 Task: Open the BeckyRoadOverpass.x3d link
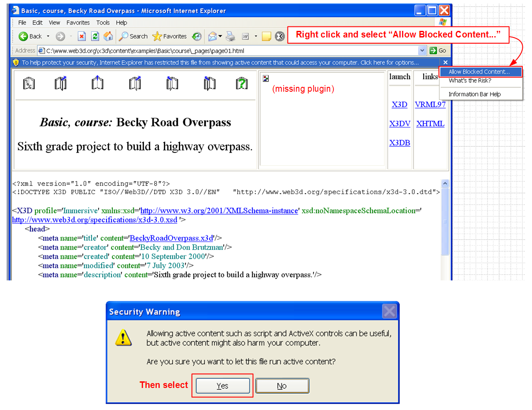[x=171, y=238]
